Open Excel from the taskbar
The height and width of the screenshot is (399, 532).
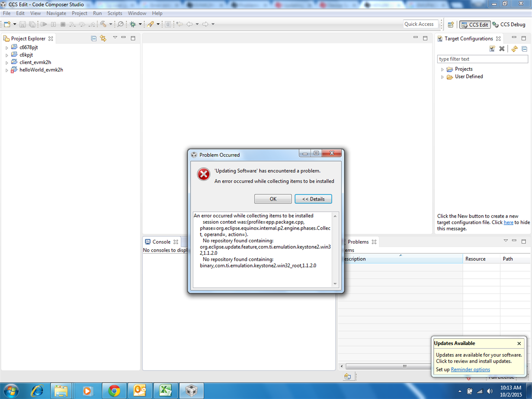[166, 391]
